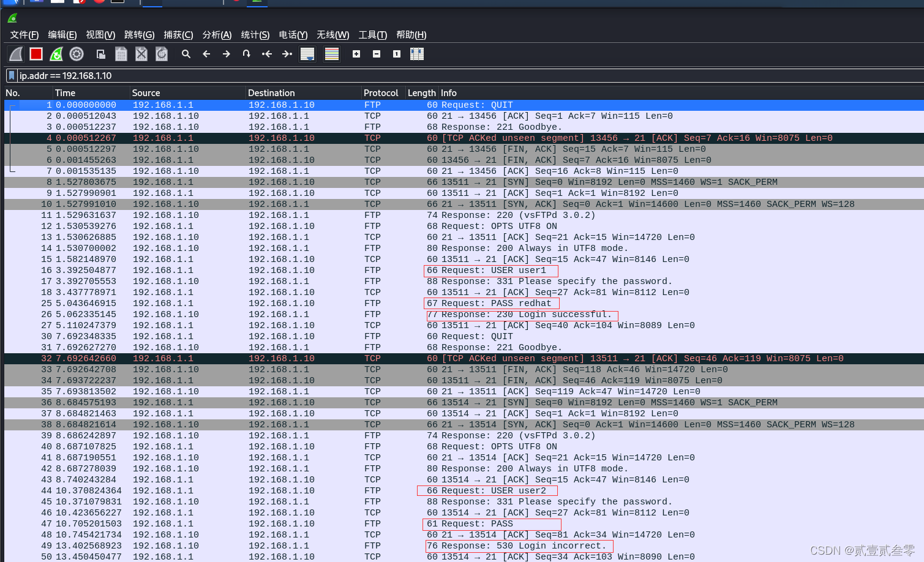Click the display filter bookmark icon
This screenshot has width=924, height=562.
(x=12, y=75)
